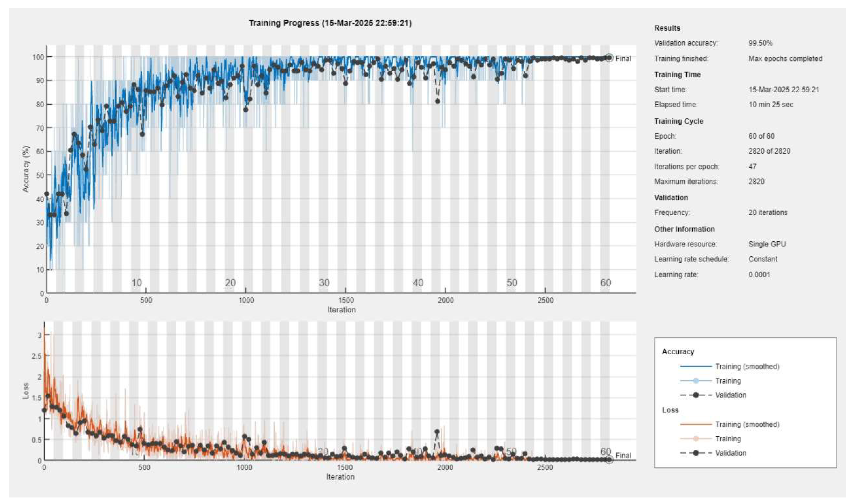Click the 99.50% validation accuracy value
Image resolution: width=851 pixels, height=504 pixels.
[760, 43]
